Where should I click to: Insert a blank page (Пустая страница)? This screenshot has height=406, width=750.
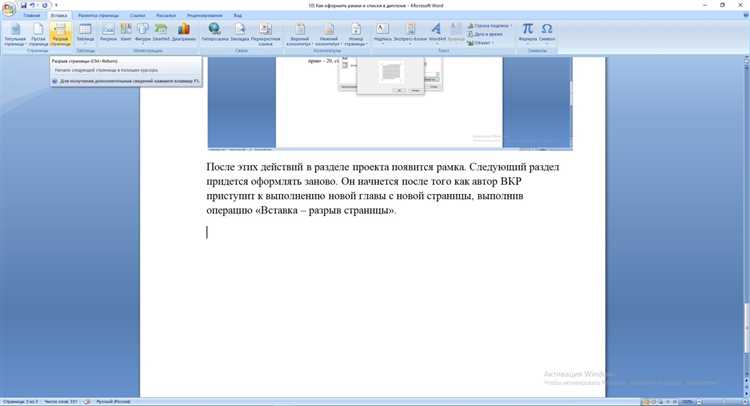pos(38,34)
